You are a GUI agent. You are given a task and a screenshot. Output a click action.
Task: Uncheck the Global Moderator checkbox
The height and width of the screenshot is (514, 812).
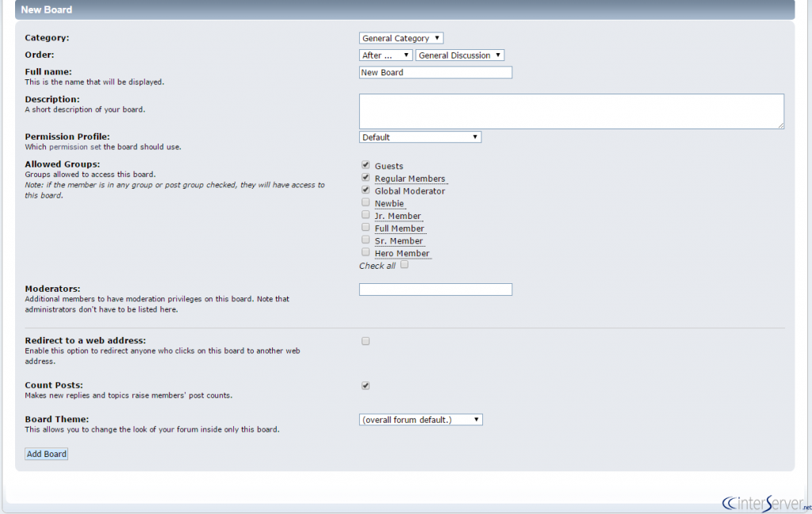click(x=366, y=190)
